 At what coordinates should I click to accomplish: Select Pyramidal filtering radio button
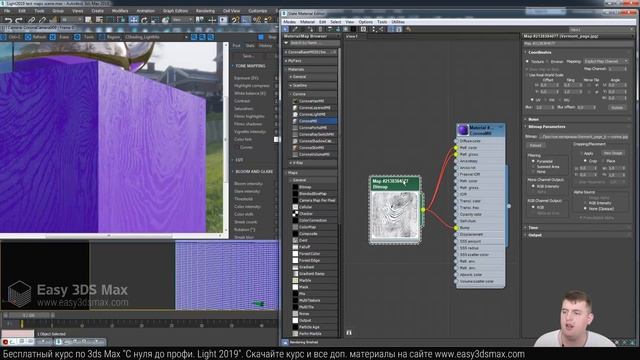533,162
